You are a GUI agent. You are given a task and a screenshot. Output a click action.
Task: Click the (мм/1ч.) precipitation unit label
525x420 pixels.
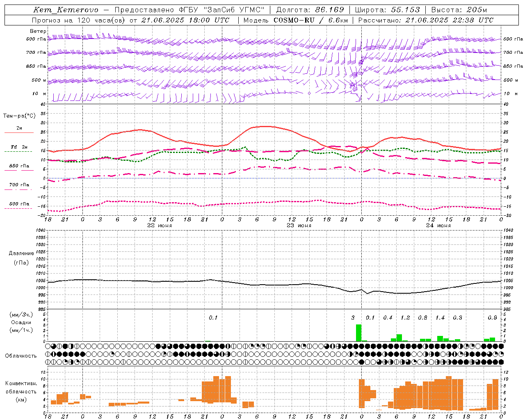(x=21, y=330)
